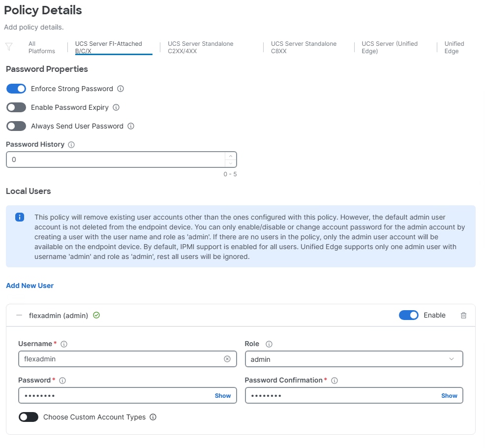Screen dimensions: 485x448
Task: Select UCS Server Standalone C2XX/4XX tab
Action: 200,47
